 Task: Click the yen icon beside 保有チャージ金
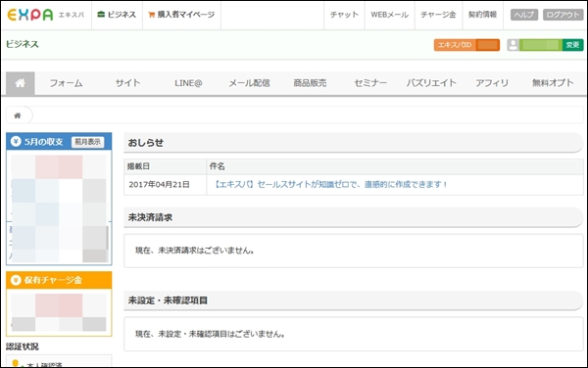16,280
